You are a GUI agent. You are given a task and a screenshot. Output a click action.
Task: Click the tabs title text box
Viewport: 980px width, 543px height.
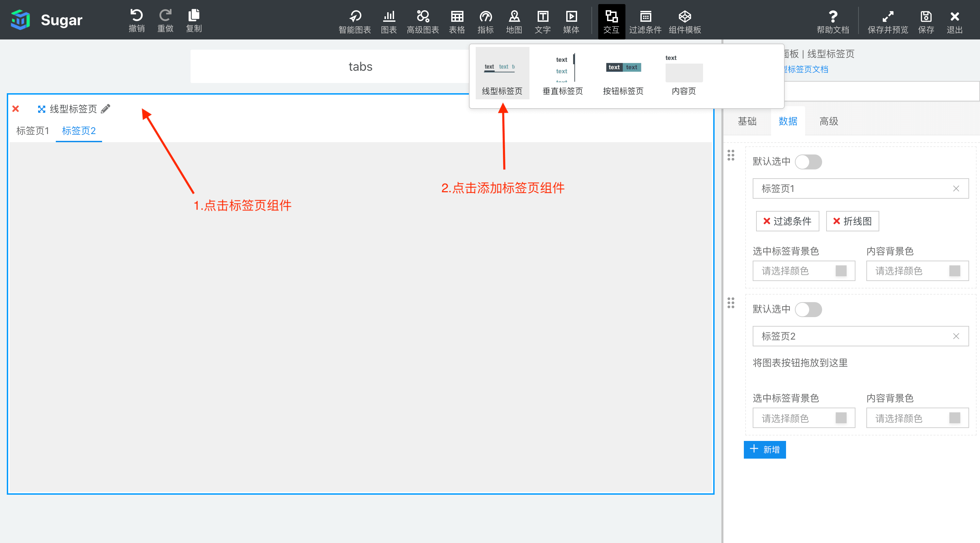[x=360, y=67]
